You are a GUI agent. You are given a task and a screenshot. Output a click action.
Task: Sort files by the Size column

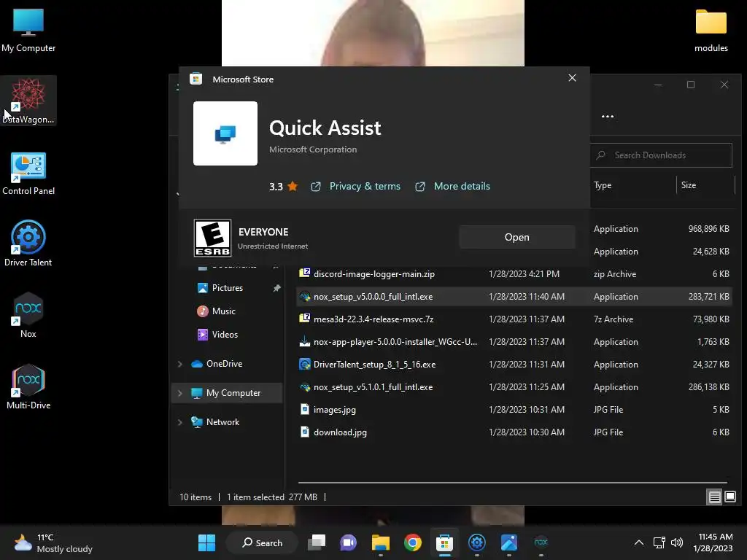click(689, 185)
